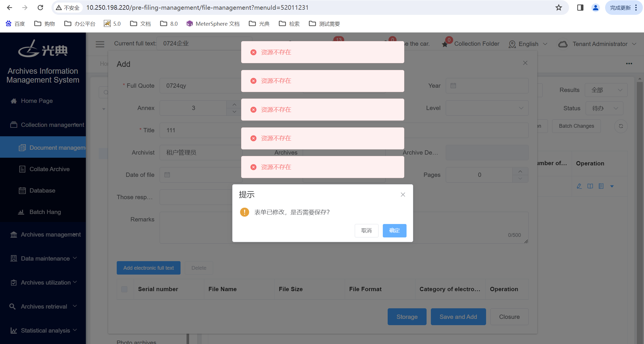The width and height of the screenshot is (644, 344).
Task: Tick the select-all checkbox beside Serial number
Action: point(124,289)
